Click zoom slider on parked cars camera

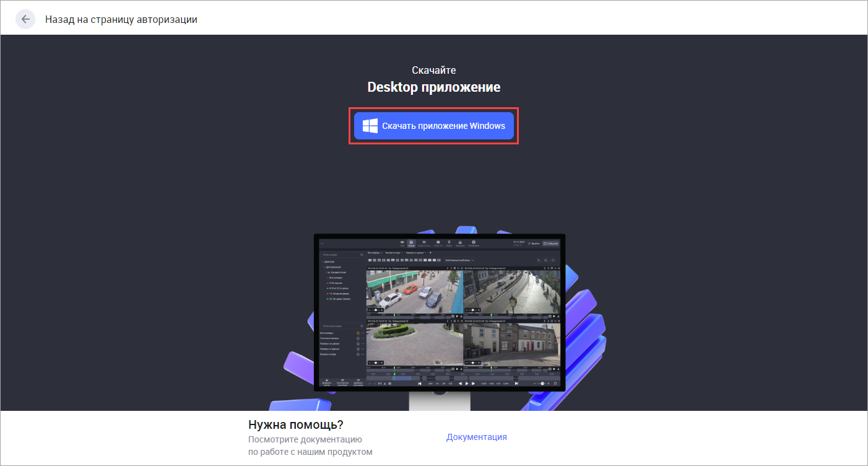[375, 309]
